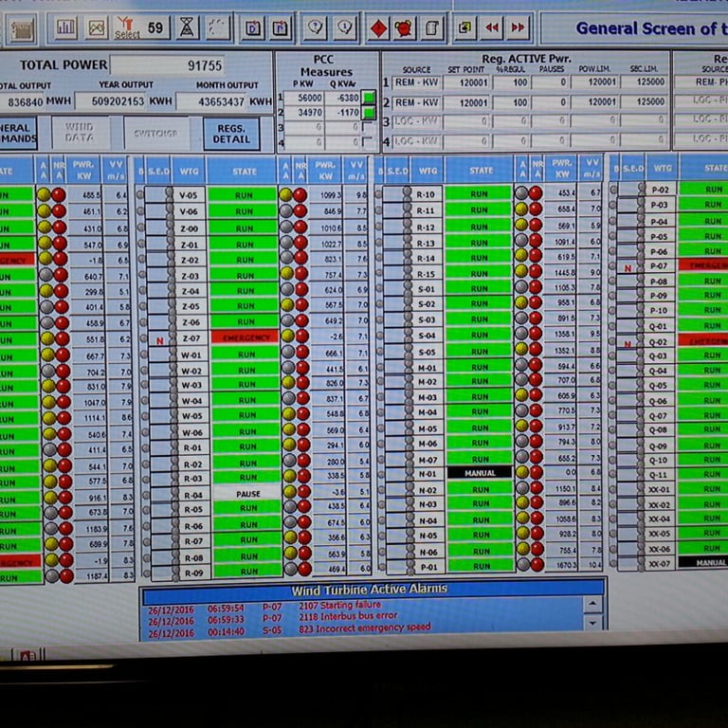Image resolution: width=728 pixels, height=728 pixels.
Task: Click the RUN state of turbine P-01
Action: click(x=482, y=566)
